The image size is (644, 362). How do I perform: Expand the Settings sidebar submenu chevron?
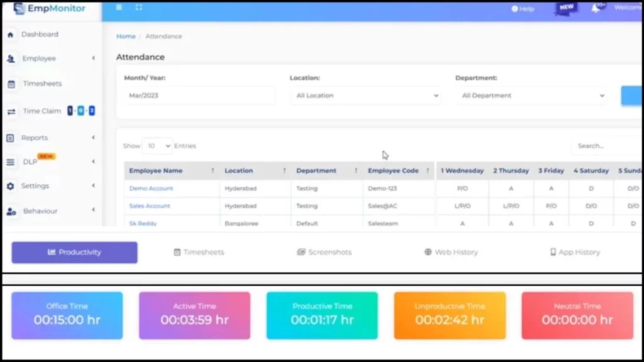tap(93, 185)
